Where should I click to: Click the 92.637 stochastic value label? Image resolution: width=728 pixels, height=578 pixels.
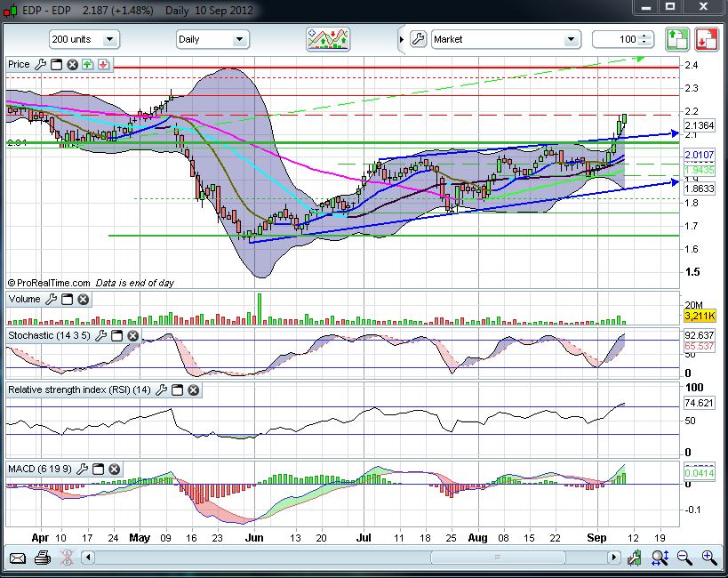coord(700,335)
